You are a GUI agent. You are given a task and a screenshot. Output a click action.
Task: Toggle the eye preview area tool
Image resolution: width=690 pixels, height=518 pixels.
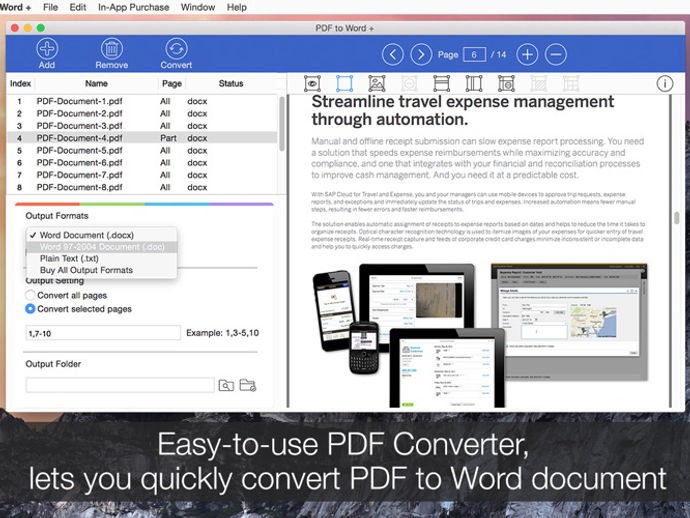(312, 83)
